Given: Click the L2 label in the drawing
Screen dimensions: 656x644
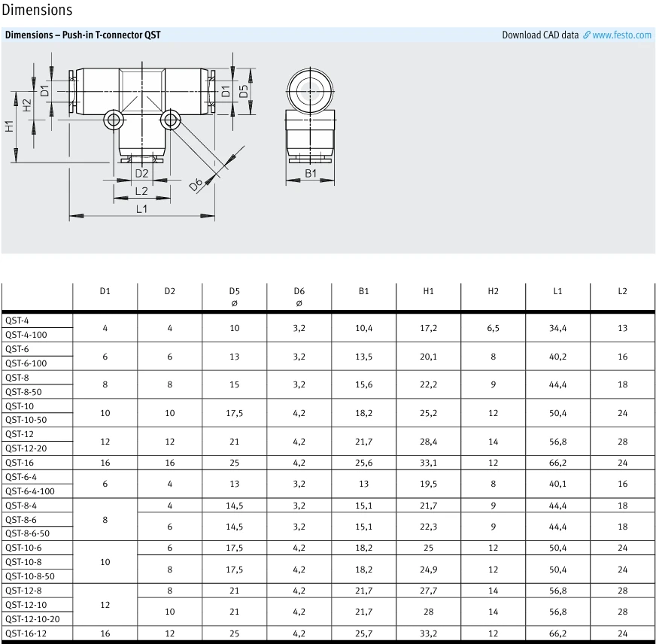Looking at the screenshot, I should point(141,191).
